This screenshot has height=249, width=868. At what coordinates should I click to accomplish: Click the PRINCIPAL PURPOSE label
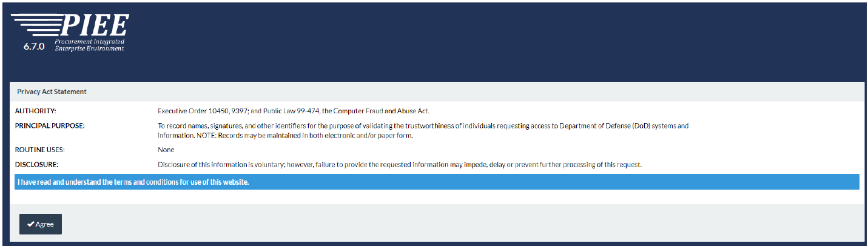point(50,126)
